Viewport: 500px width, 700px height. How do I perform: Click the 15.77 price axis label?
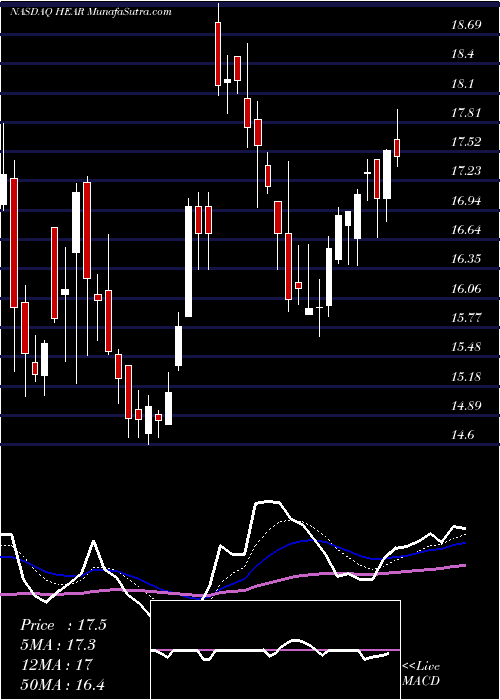[x=466, y=318]
